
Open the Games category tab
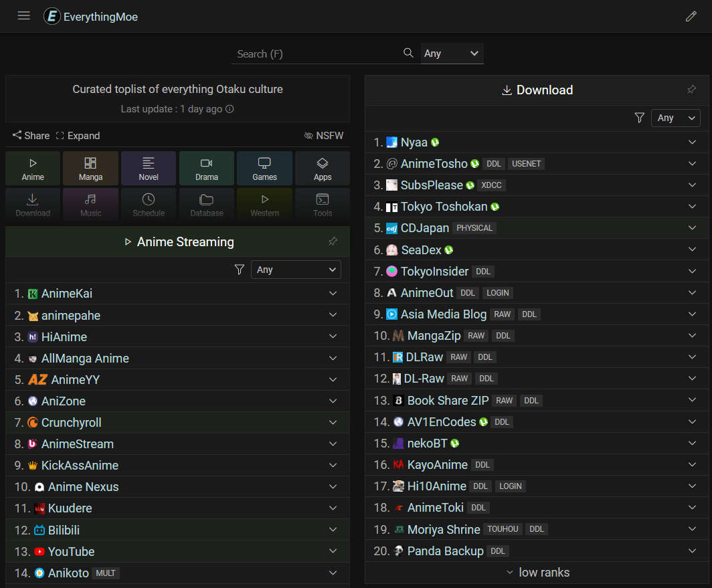(265, 169)
